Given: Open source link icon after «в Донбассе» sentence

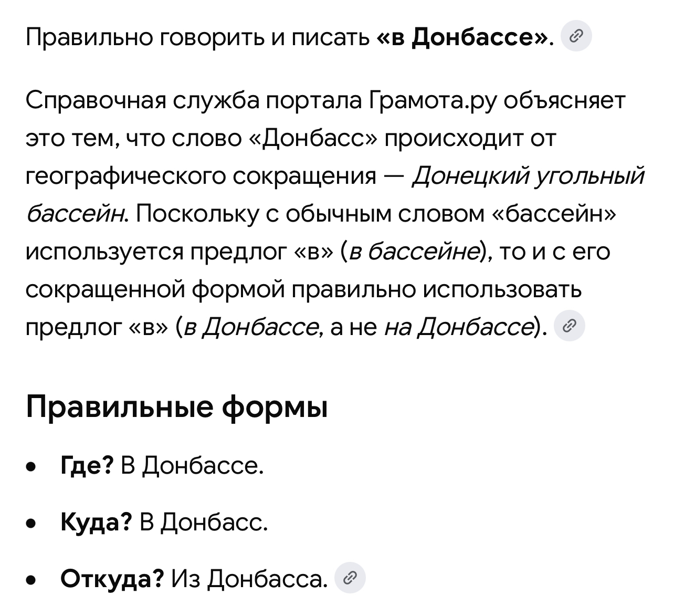Looking at the screenshot, I should 576,37.
